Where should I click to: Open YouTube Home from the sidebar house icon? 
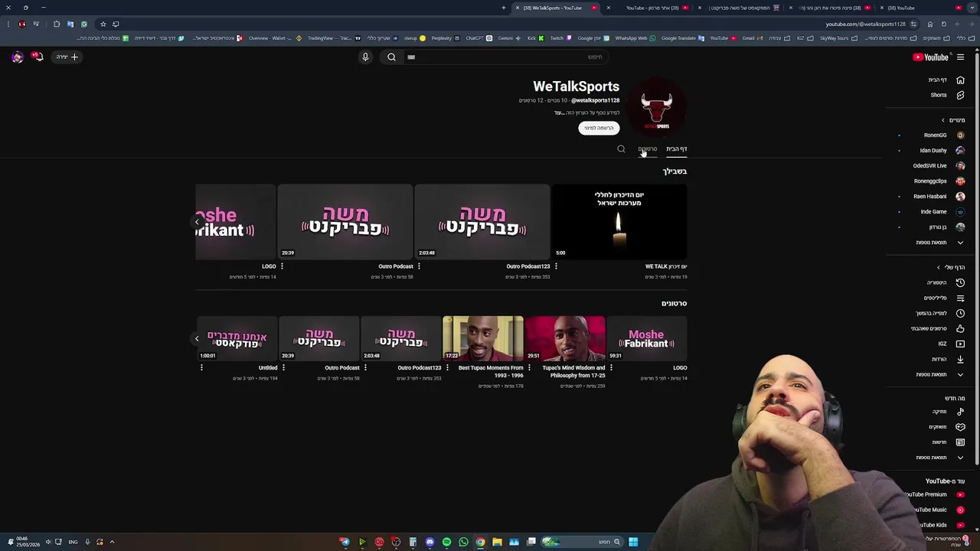pyautogui.click(x=960, y=80)
